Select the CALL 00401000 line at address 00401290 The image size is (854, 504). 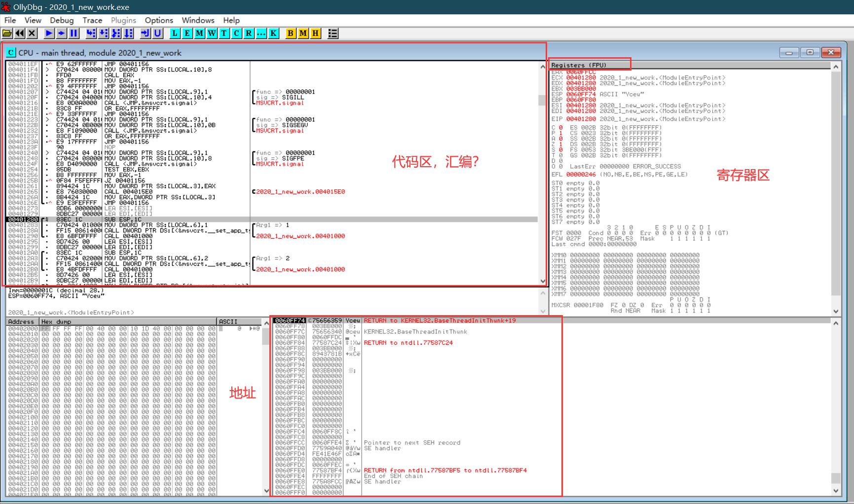point(272,236)
